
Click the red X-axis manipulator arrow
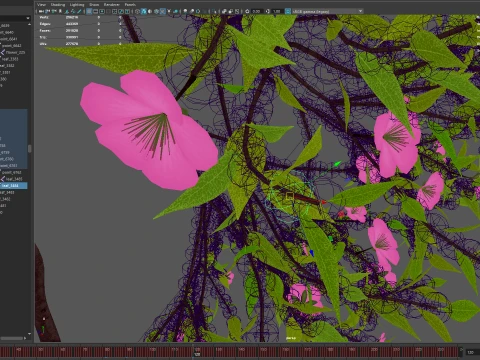(x=323, y=202)
